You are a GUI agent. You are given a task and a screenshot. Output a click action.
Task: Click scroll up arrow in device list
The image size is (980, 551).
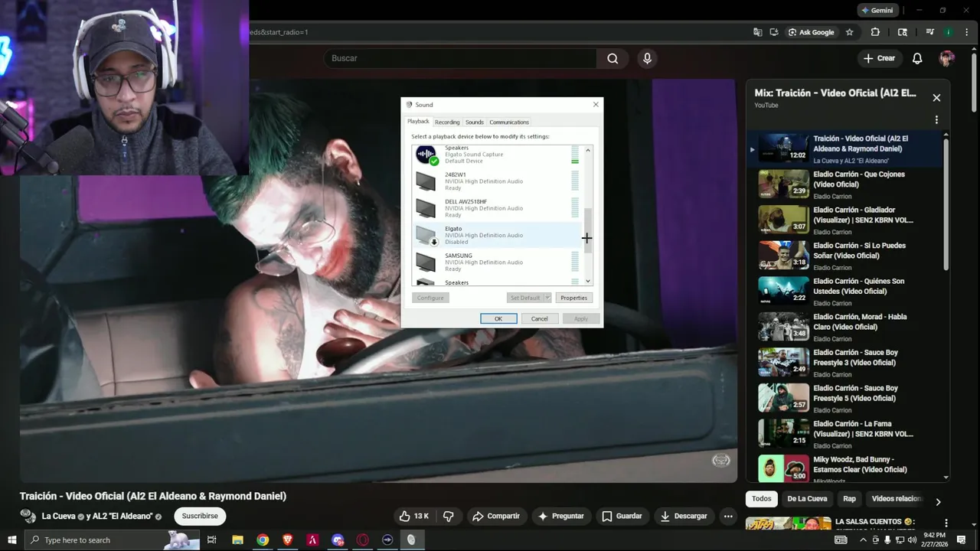[588, 150]
